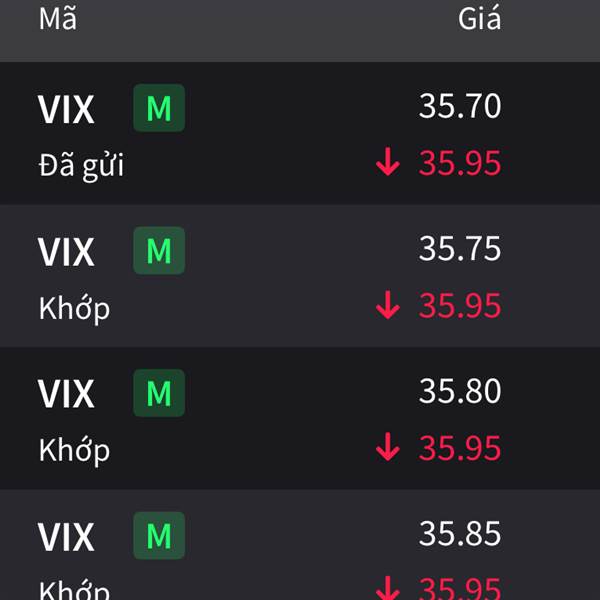Click the 35.80 order price value

[x=460, y=391]
